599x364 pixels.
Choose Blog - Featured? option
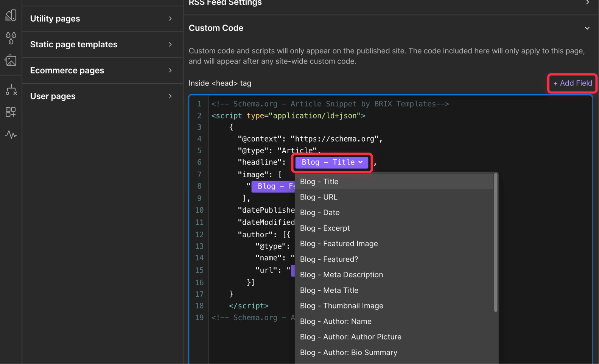point(394,259)
